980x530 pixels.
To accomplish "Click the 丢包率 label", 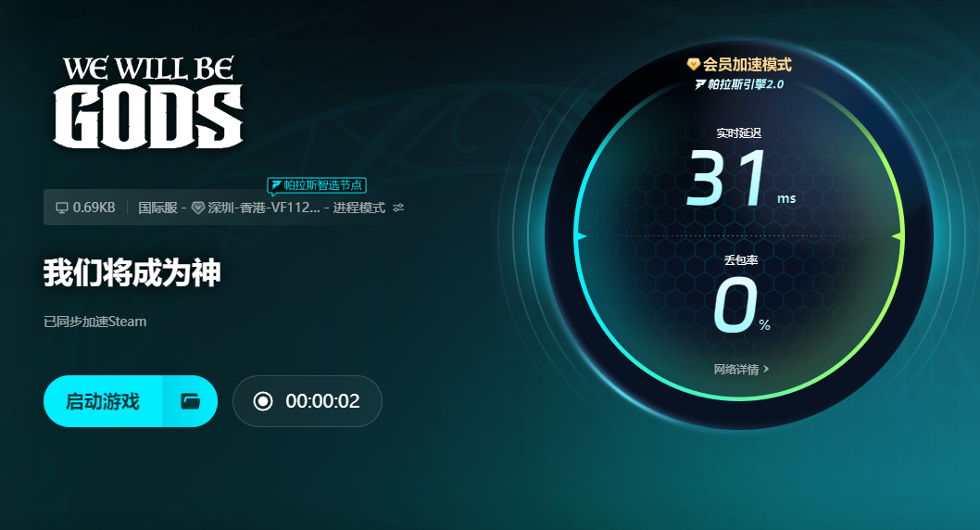I will click(741, 260).
